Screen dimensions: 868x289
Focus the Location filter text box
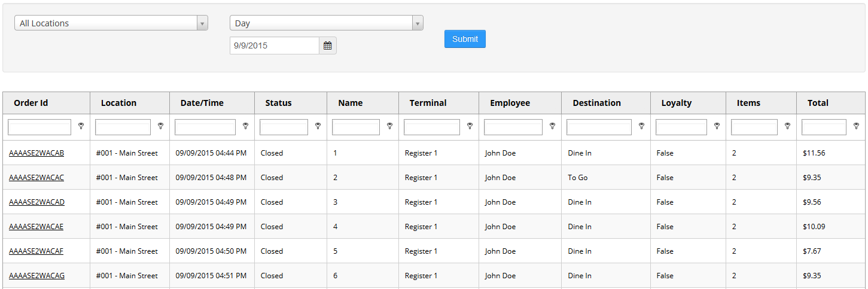tap(123, 127)
